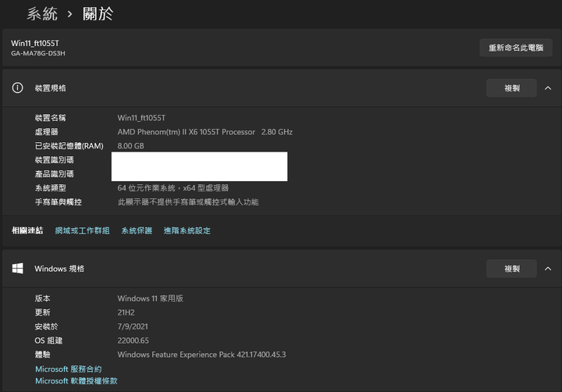Select the 裝置名稱 value Win11_ft1055T
This screenshot has width=562, height=392.
coord(141,118)
